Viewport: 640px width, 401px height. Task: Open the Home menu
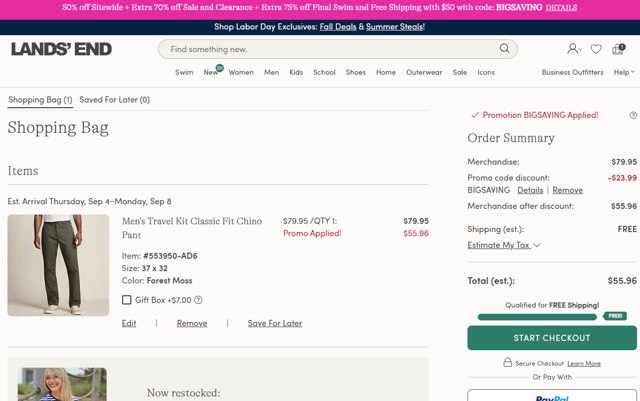(x=386, y=72)
